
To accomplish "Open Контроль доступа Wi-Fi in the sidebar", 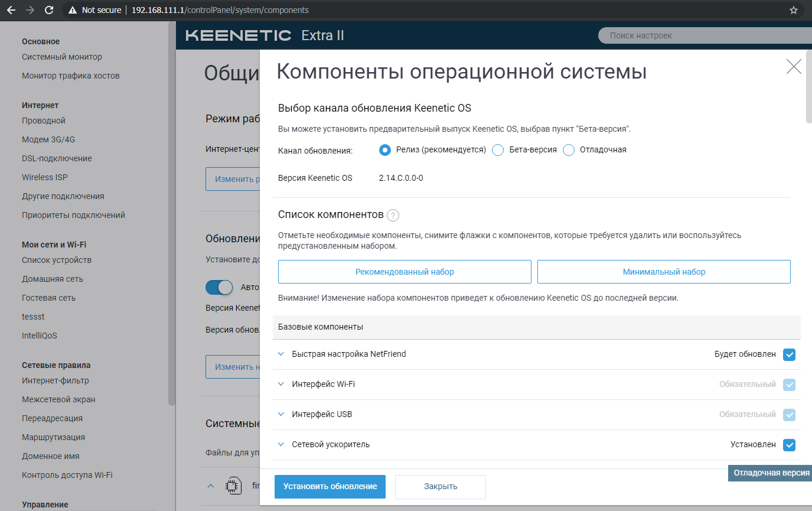I will coord(67,475).
